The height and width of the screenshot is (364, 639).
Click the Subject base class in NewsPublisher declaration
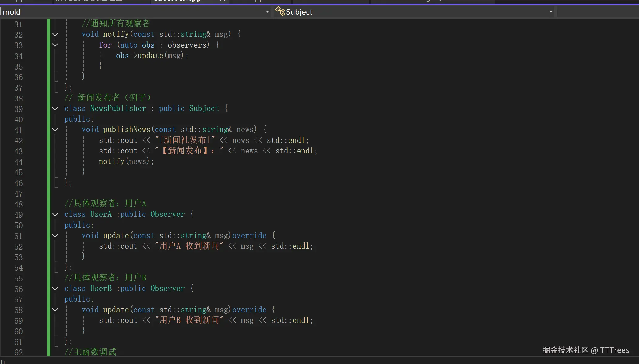click(204, 109)
